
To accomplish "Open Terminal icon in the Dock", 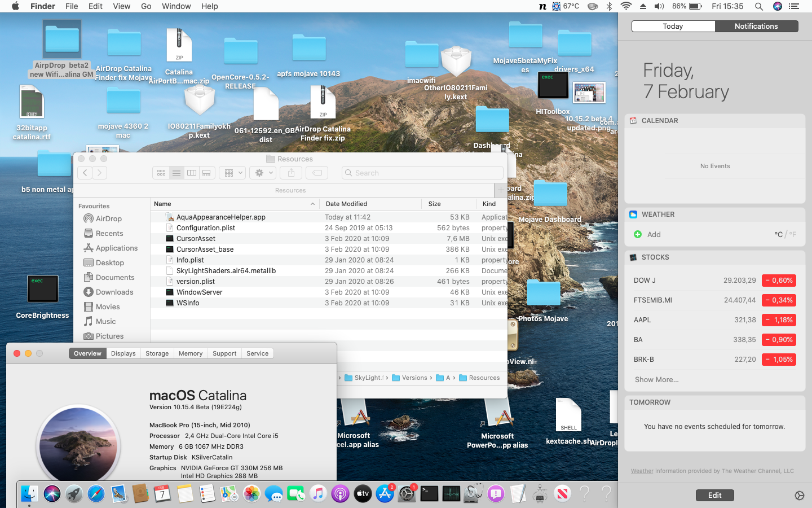I will 429,494.
